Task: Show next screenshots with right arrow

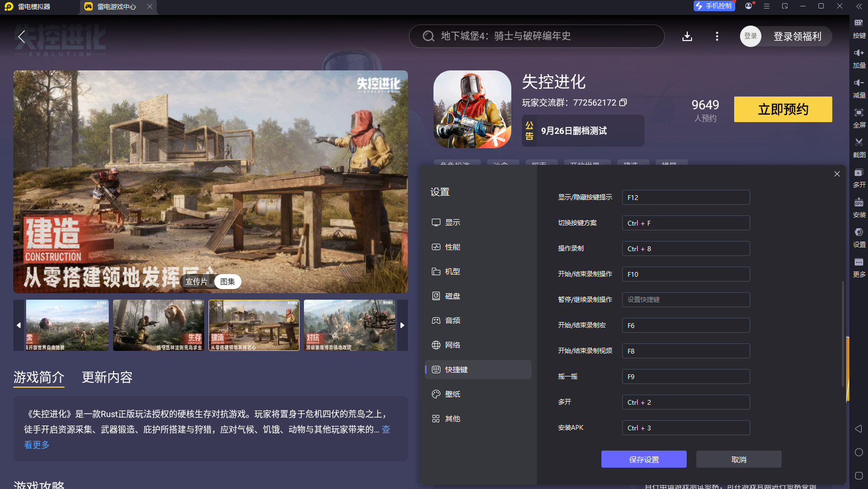Action: tap(403, 325)
